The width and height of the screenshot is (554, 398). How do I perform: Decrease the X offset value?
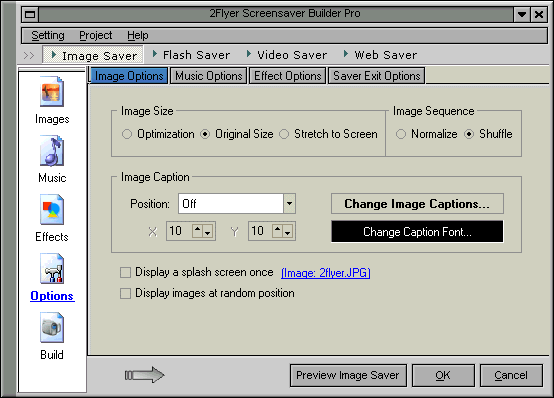(208, 231)
